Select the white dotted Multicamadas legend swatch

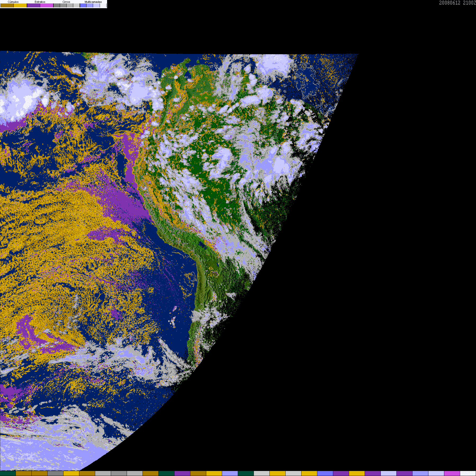coord(103,5)
